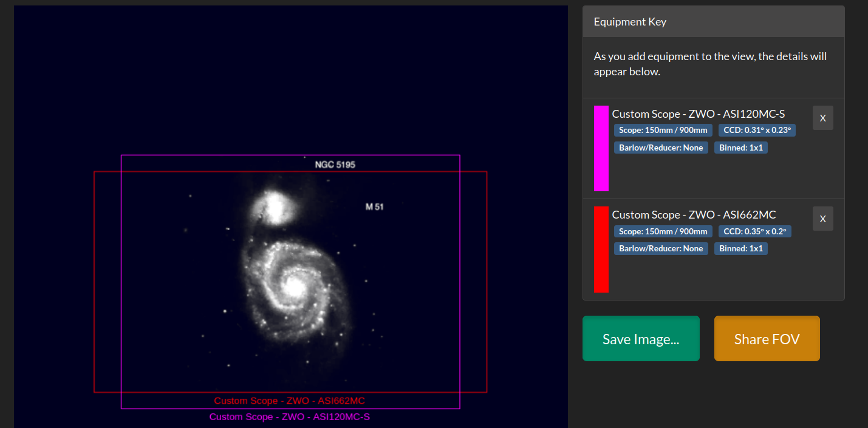Click the NGC 5195 label in sky view
Screen dimensions: 868x428
point(334,165)
